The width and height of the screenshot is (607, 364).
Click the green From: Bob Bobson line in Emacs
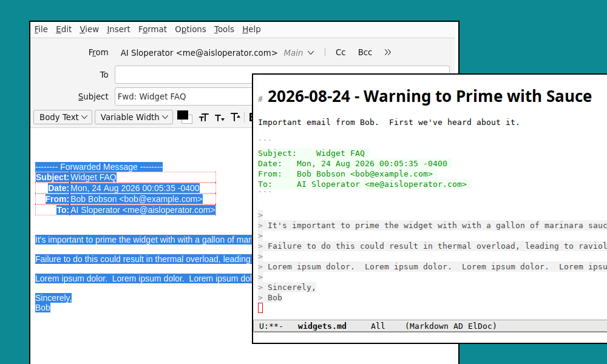348,174
